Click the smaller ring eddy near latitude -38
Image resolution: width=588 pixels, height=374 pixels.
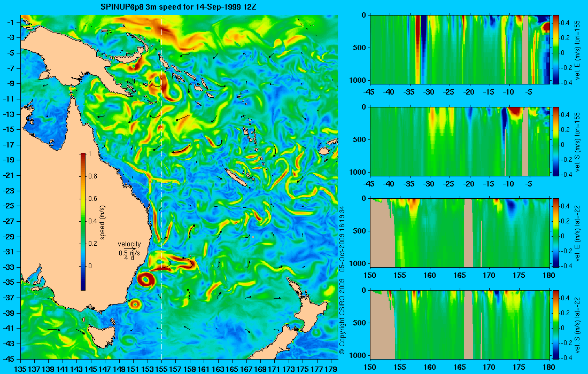(x=135, y=304)
